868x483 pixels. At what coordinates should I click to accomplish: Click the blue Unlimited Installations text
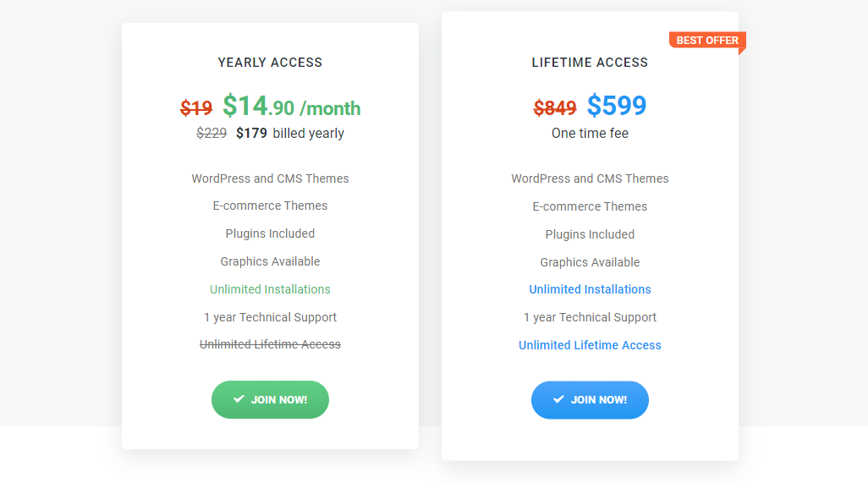tap(590, 289)
